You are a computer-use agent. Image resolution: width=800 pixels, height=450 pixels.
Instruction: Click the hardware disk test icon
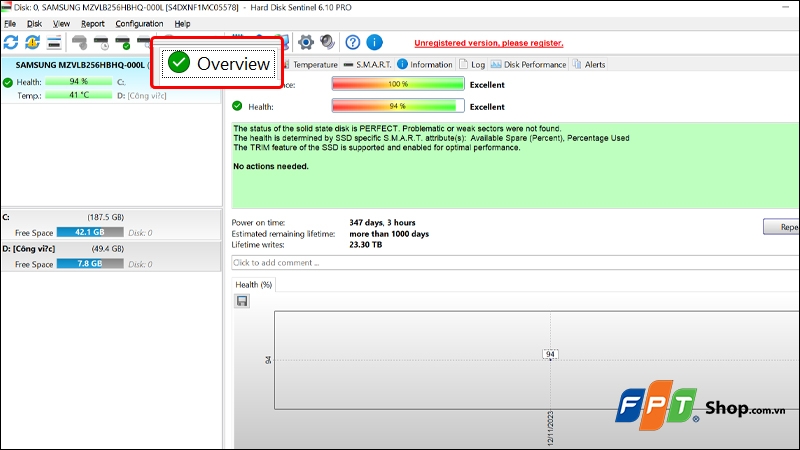(79, 42)
